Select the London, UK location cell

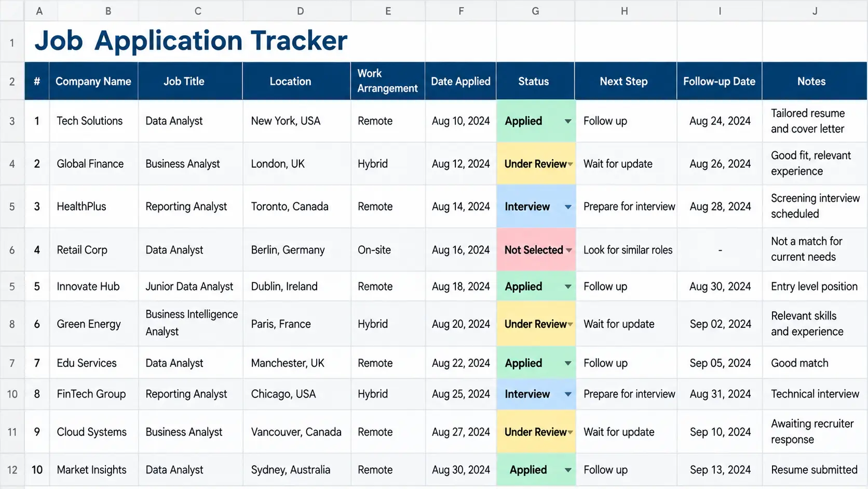click(x=297, y=164)
